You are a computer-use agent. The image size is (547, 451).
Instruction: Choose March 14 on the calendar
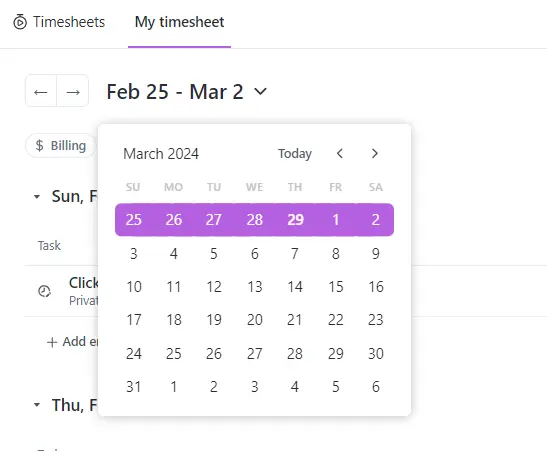tap(295, 287)
